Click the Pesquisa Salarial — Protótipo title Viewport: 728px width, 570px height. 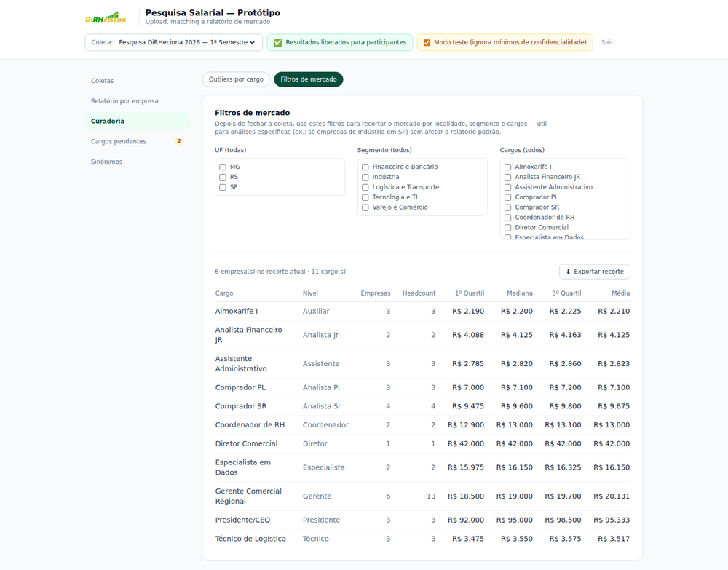point(213,13)
